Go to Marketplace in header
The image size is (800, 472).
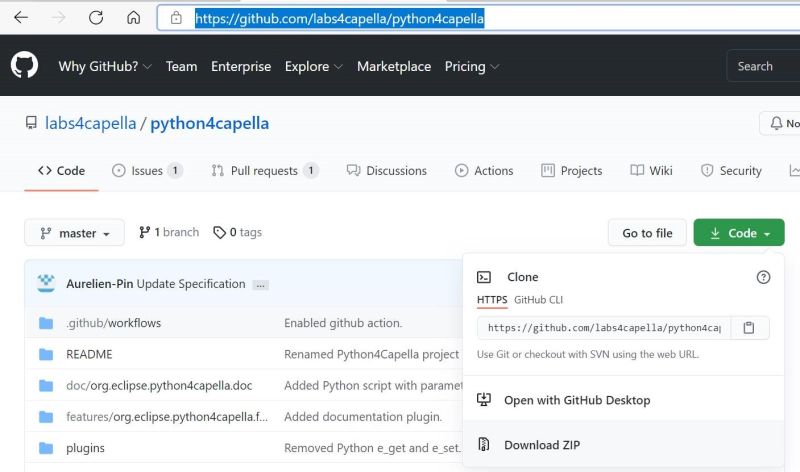pyautogui.click(x=394, y=66)
